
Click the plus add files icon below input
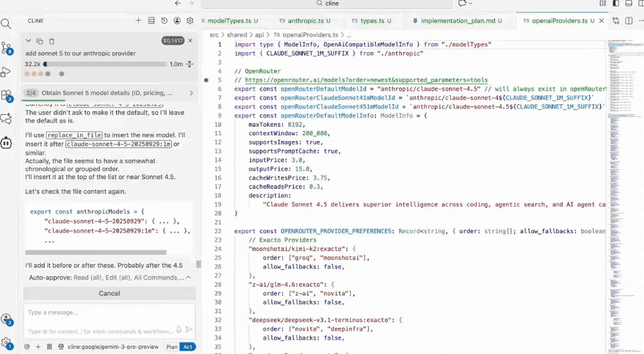click(x=38, y=347)
